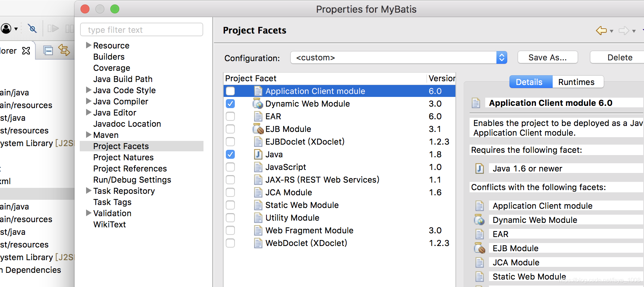Open the WikiText properties page
The height and width of the screenshot is (287, 644).
[110, 224]
